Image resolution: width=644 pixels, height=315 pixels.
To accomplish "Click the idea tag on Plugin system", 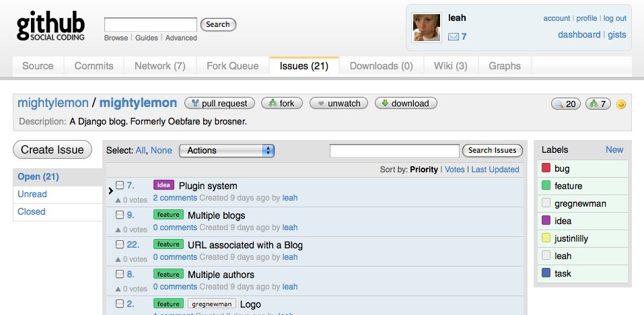I will pos(164,185).
